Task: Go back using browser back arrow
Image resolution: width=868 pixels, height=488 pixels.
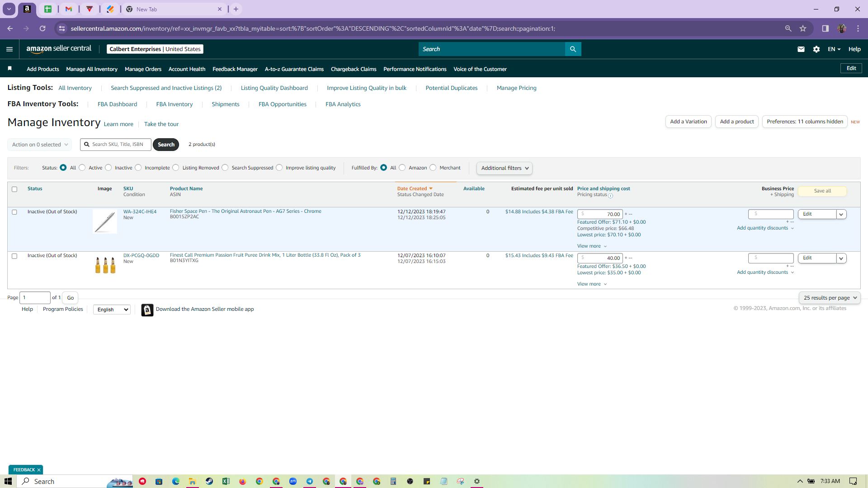Action: pyautogui.click(x=10, y=28)
